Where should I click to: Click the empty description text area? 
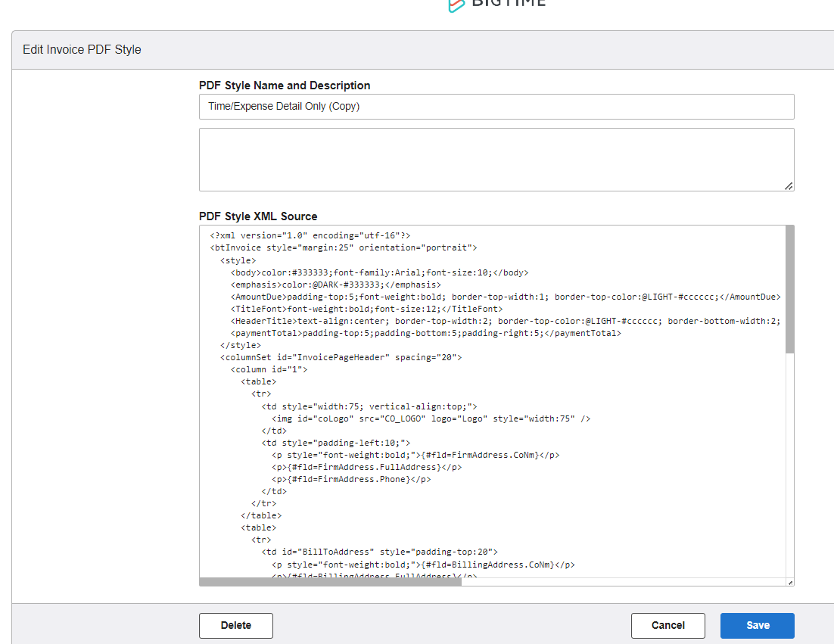(496, 160)
